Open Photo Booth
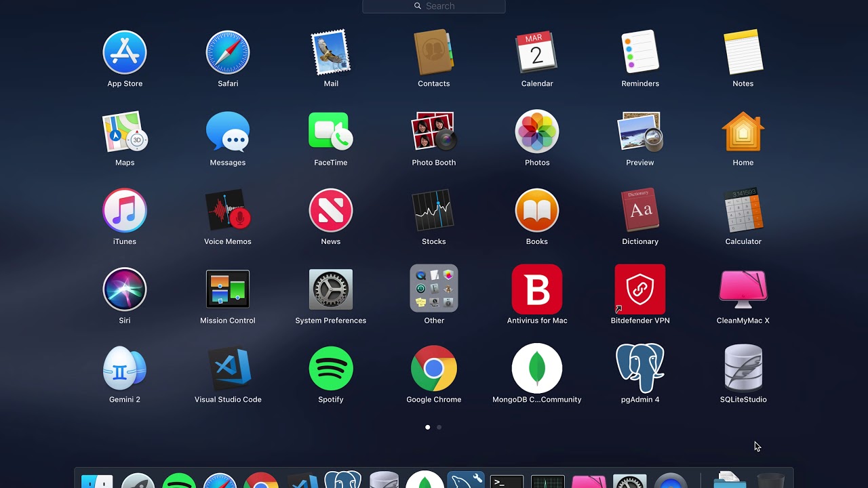This screenshot has height=488, width=868. click(x=434, y=131)
